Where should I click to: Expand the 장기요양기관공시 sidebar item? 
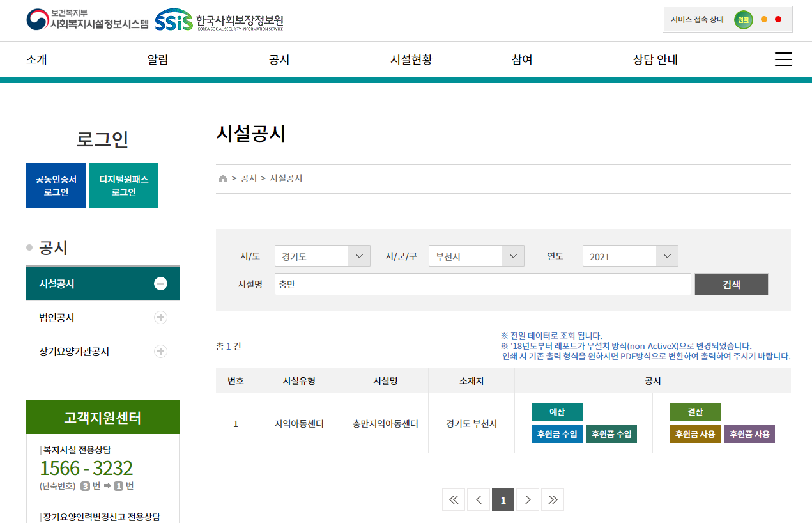[x=161, y=352]
